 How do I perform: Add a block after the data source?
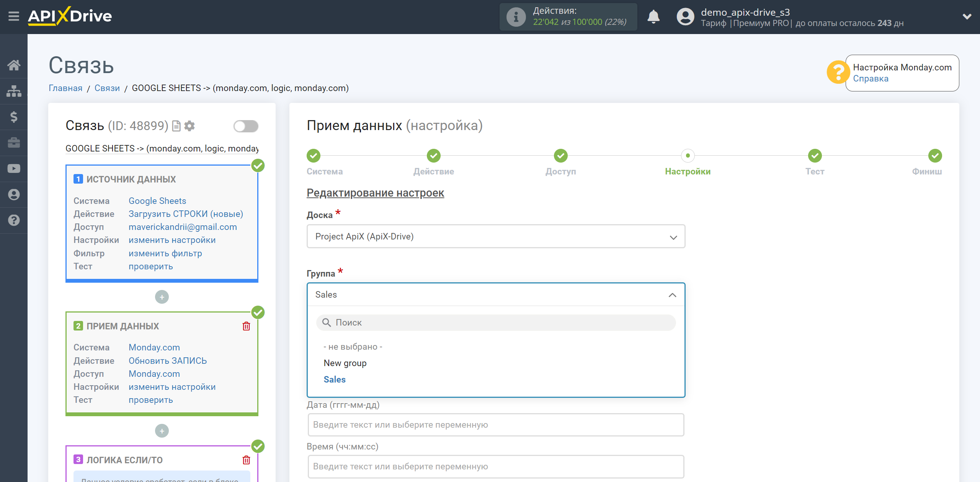pos(162,297)
